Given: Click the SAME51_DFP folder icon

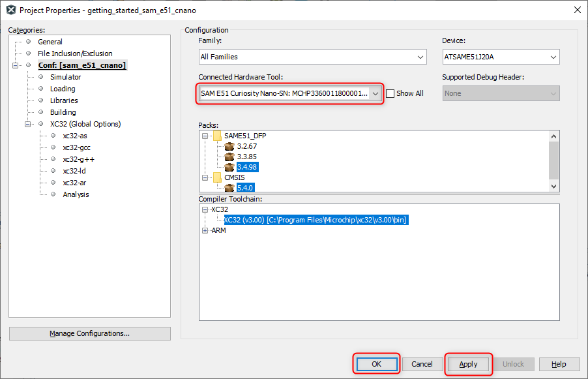Looking at the screenshot, I should (217, 136).
